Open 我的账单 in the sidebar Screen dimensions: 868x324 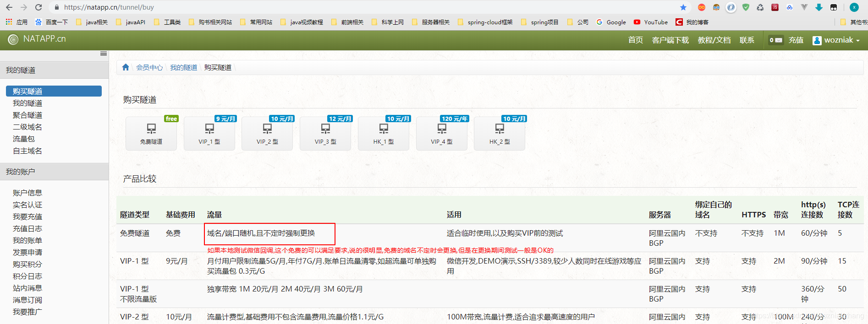27,241
